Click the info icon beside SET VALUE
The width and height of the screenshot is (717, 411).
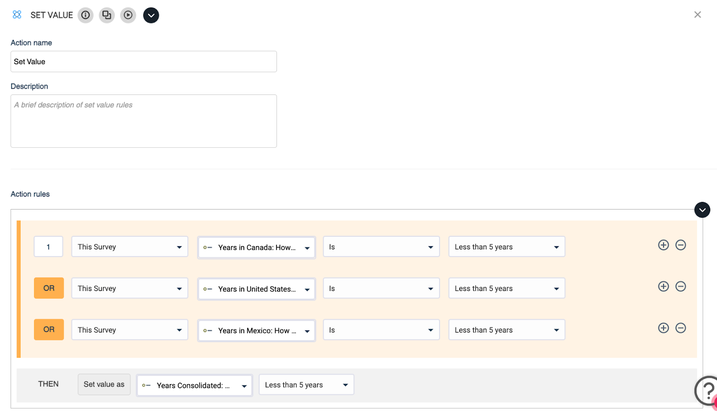(86, 15)
